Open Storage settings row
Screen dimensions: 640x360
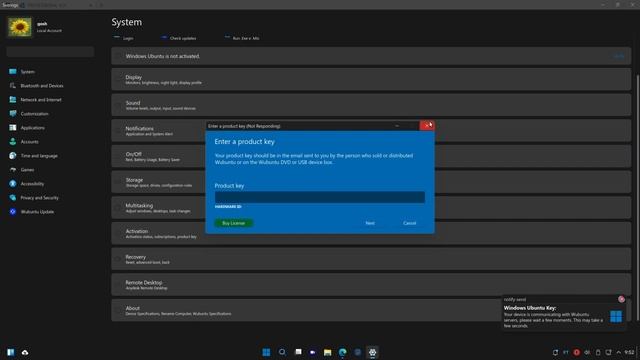(x=158, y=182)
